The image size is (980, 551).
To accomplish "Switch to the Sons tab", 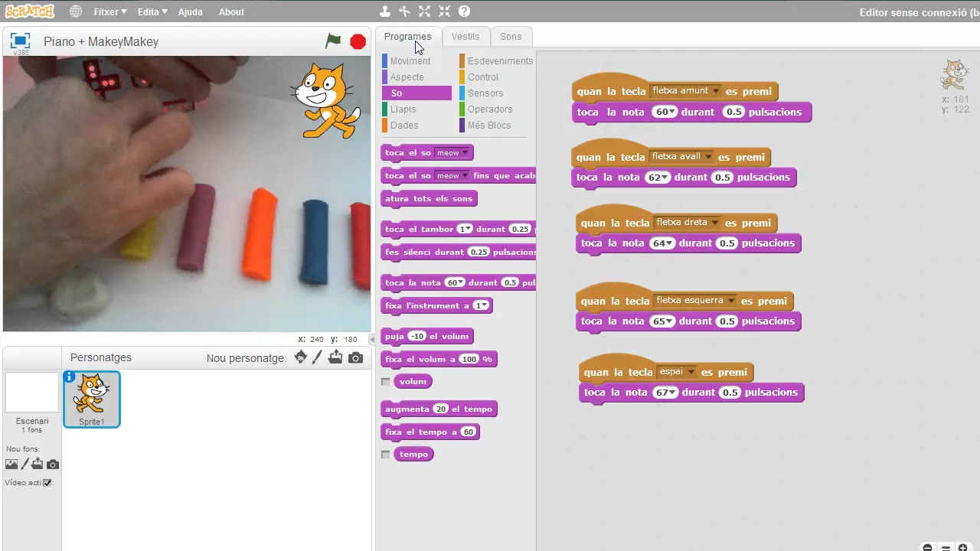I will point(511,36).
